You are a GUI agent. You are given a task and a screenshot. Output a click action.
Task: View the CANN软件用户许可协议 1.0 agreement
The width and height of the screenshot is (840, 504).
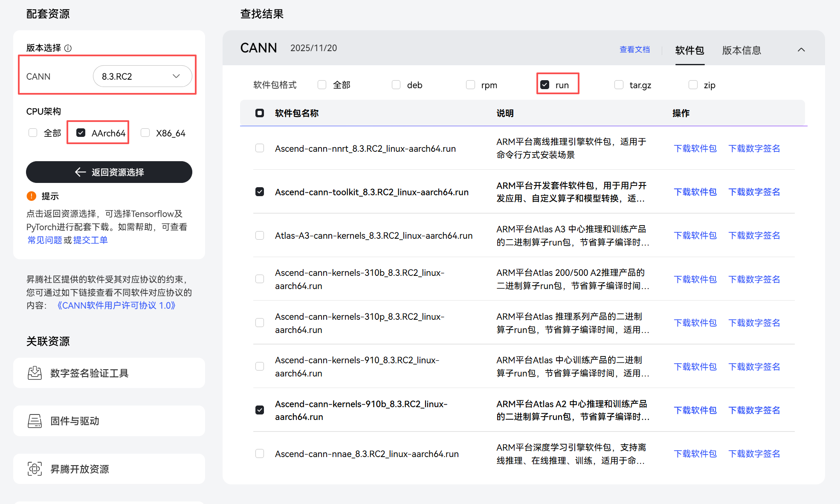coord(116,305)
